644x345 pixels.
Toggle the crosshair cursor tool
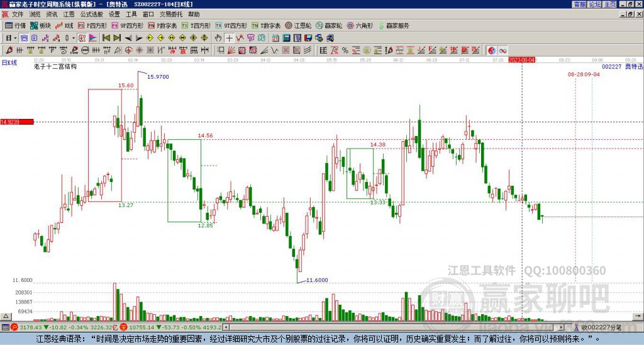pos(229,38)
